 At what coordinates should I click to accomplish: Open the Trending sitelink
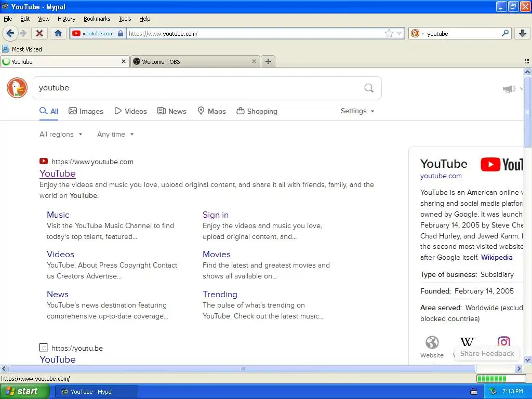[x=220, y=294]
